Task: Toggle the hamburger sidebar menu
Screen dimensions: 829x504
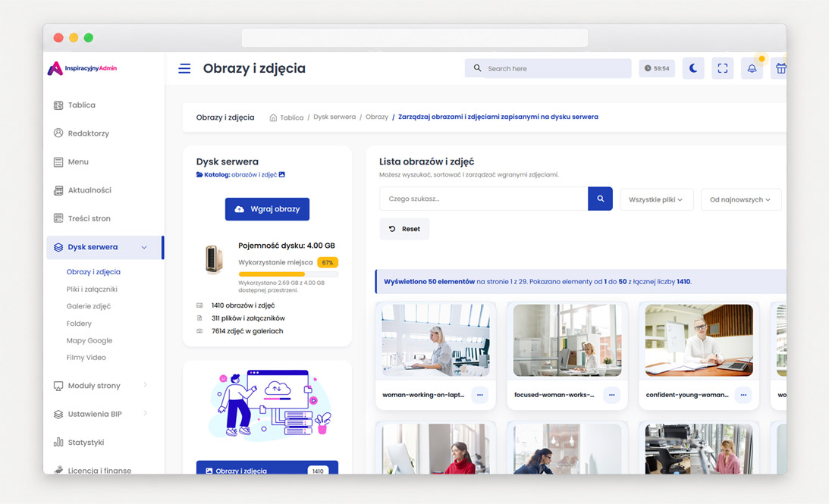Action: click(184, 69)
